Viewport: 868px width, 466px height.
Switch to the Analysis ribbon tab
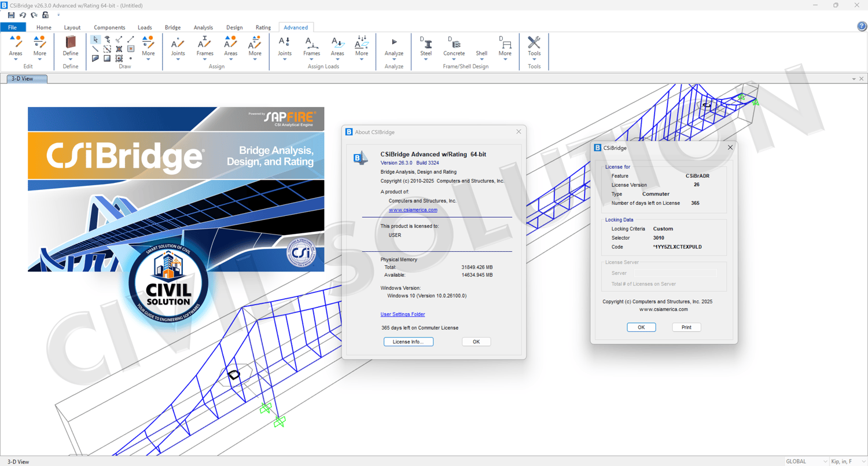pyautogui.click(x=203, y=27)
